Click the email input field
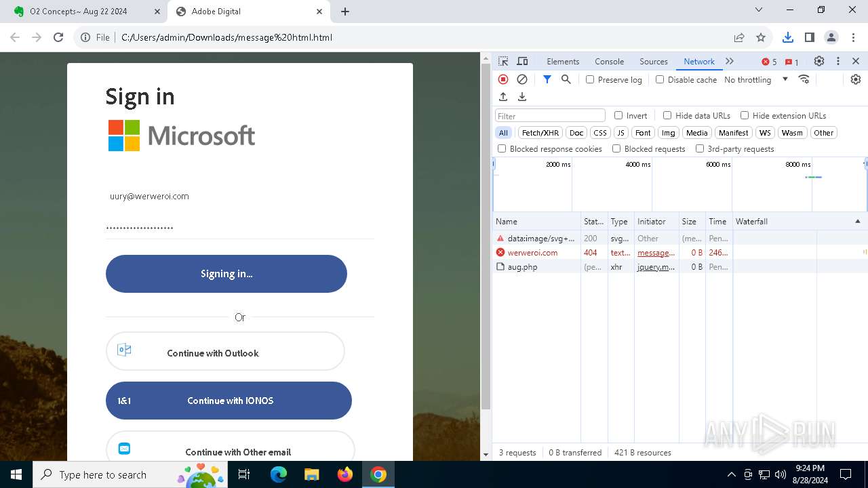 click(x=240, y=196)
